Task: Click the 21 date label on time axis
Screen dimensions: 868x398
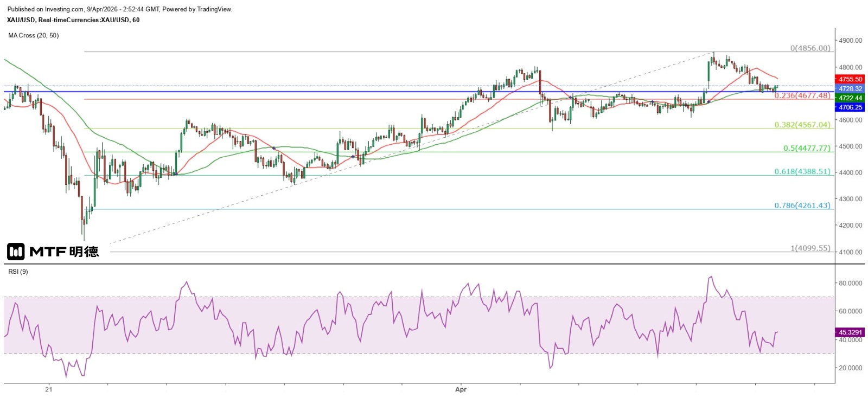Action: pyautogui.click(x=49, y=389)
